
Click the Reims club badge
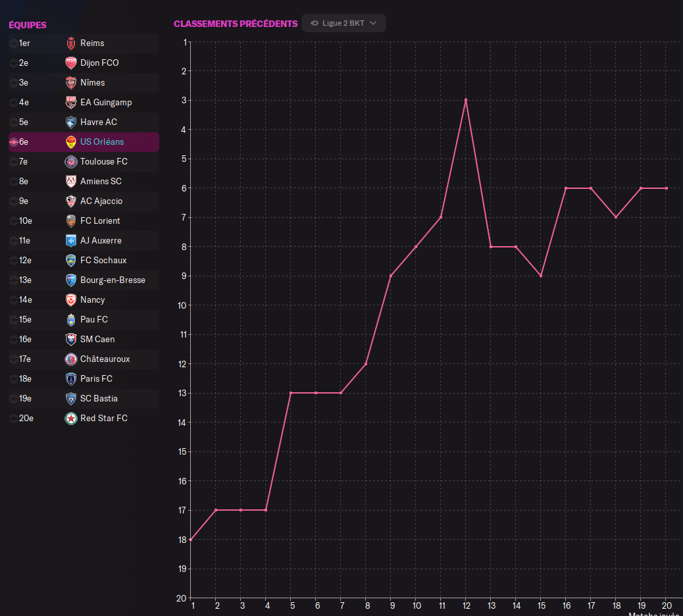(70, 43)
